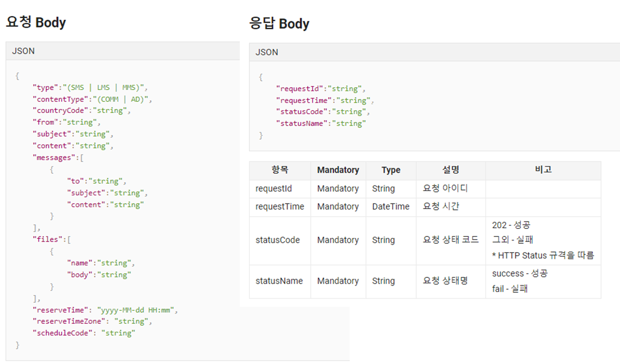
Task: Click the DateTime type cell
Action: click(x=391, y=206)
